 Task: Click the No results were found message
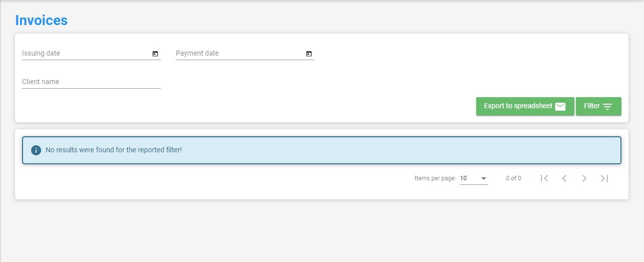114,150
